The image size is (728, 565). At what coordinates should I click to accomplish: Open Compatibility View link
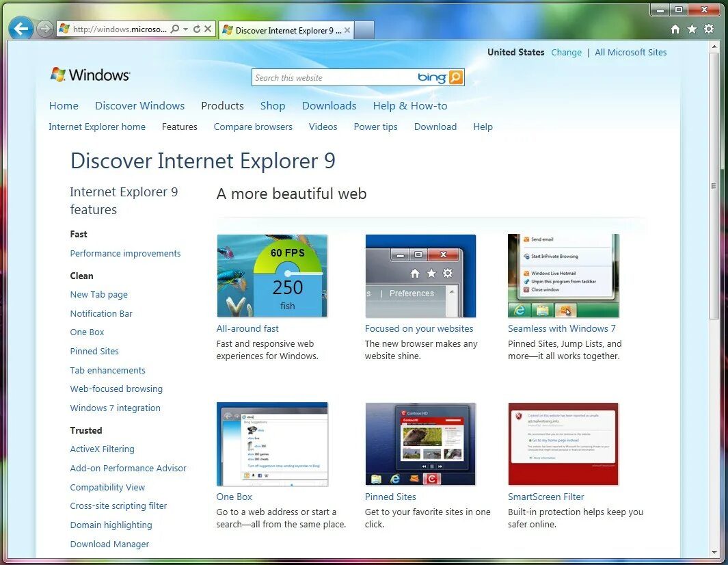click(108, 487)
